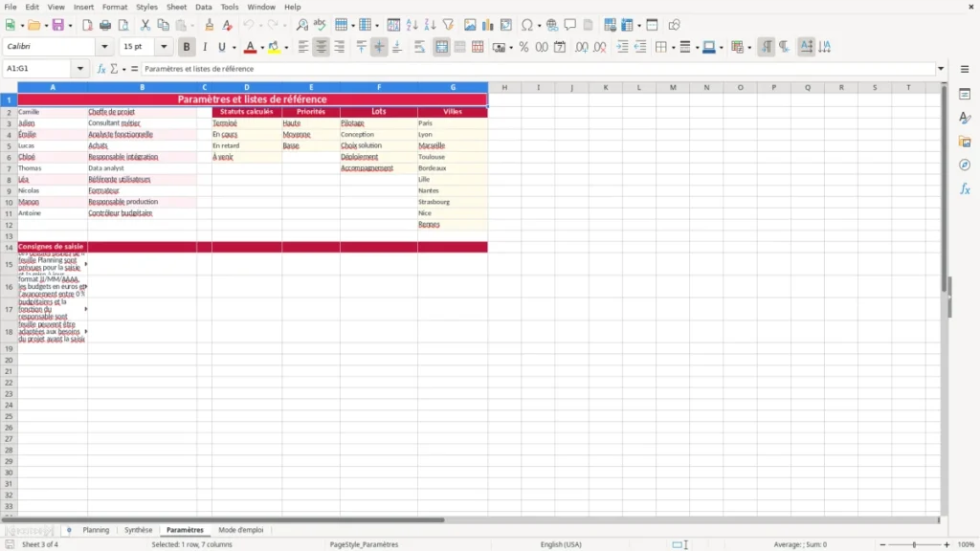Open the Function Wizard icon
This screenshot has width=980, height=551.
(101, 69)
